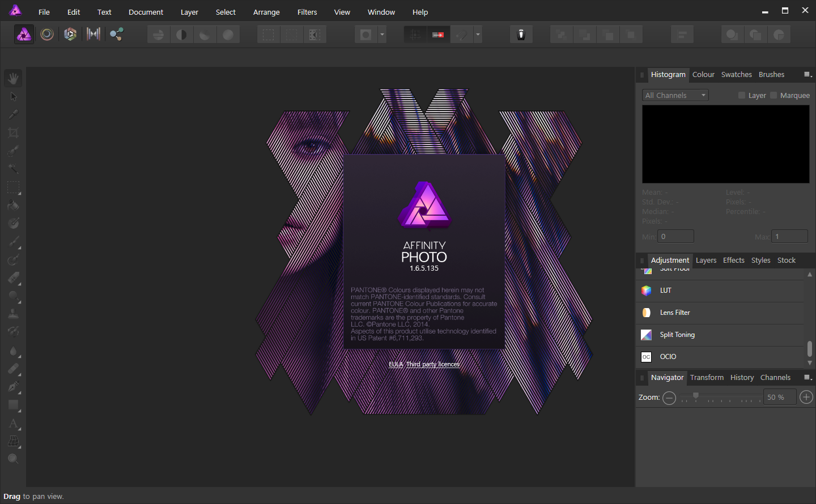Screen dimensions: 816x504
Task: Add an OCIO adjustment
Action: (x=720, y=357)
